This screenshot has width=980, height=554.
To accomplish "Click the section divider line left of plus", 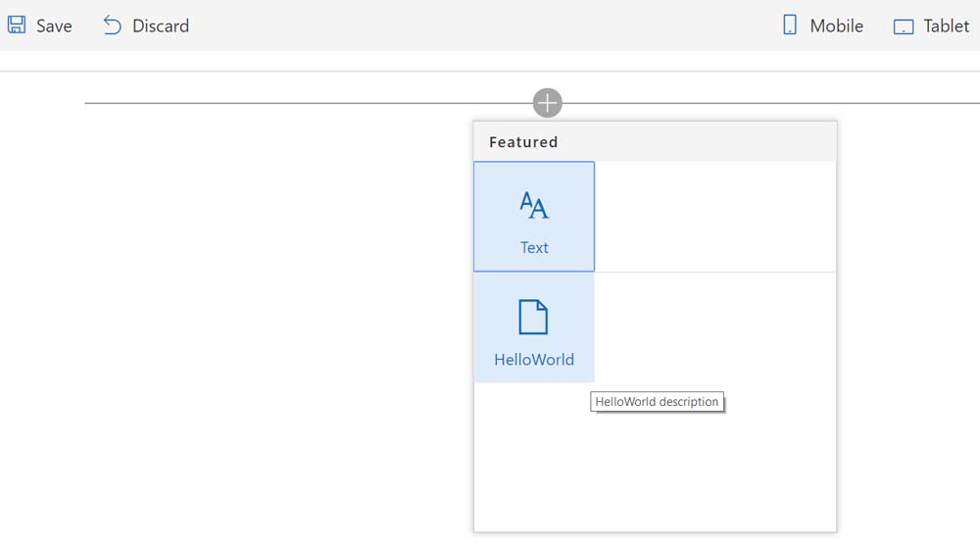I will [294, 103].
